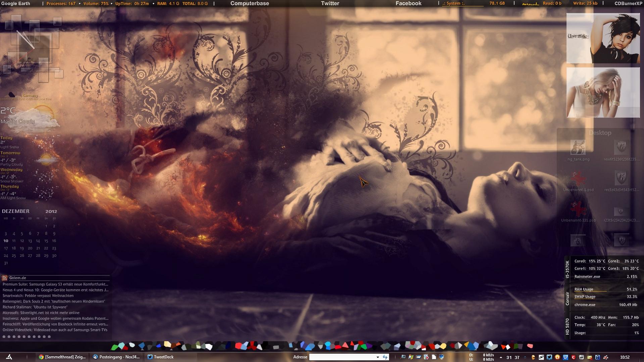
Task: Open the Twitter link in top bar
Action: (x=330, y=3)
